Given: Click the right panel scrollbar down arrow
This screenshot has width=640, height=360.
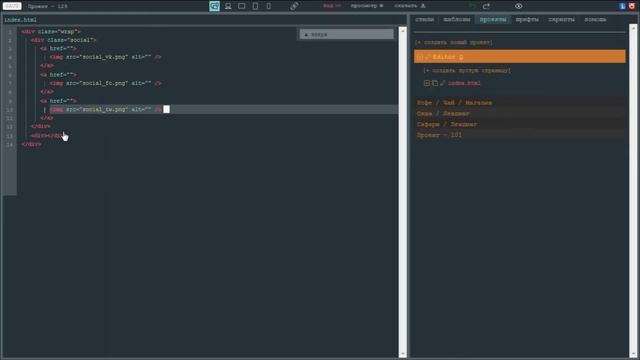Looking at the screenshot, I should (633, 354).
